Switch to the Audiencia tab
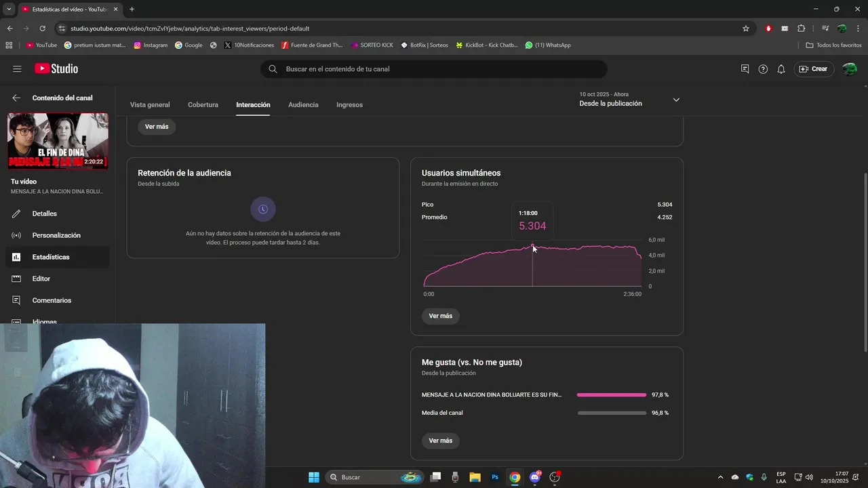Viewport: 868px width, 488px height. pyautogui.click(x=303, y=105)
